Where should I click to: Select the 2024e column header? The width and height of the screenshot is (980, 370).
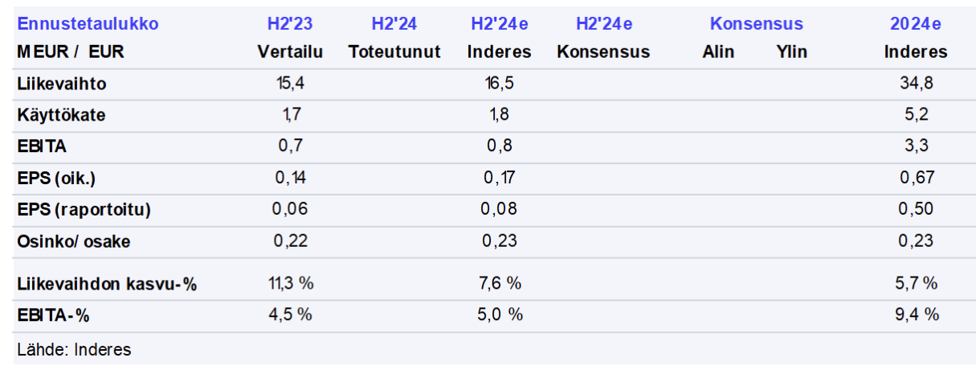point(916,24)
